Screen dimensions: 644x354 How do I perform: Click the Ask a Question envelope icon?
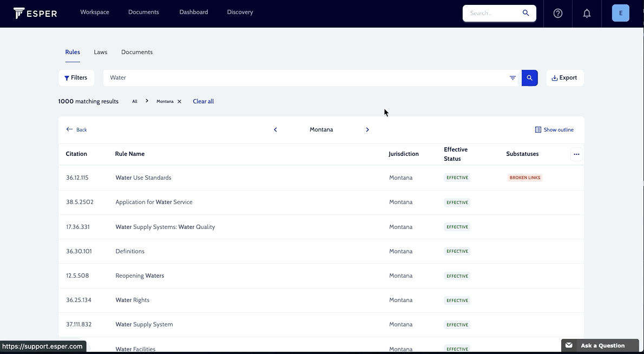pyautogui.click(x=569, y=345)
